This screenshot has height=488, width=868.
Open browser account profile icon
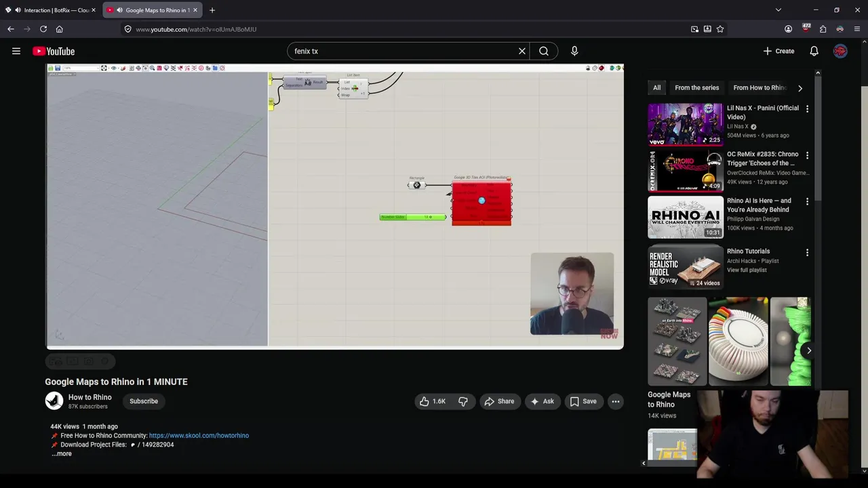(x=788, y=29)
